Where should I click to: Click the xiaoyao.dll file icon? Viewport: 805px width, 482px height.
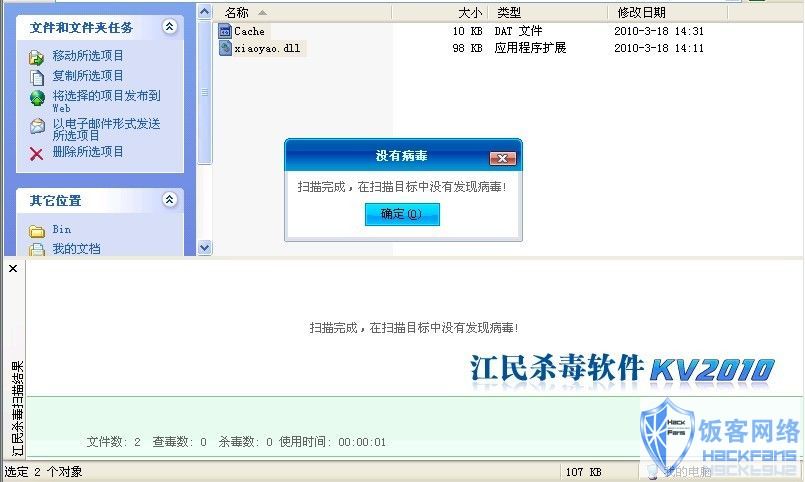[225, 48]
